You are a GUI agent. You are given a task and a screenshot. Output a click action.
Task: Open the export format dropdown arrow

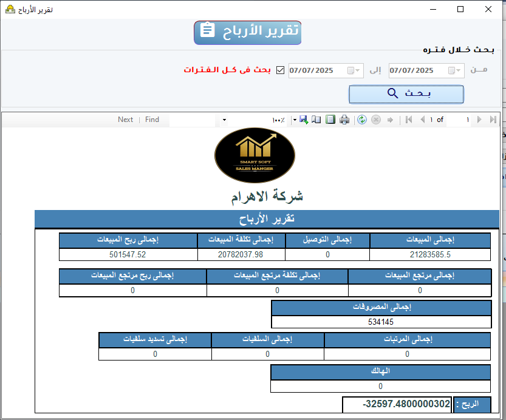click(293, 120)
